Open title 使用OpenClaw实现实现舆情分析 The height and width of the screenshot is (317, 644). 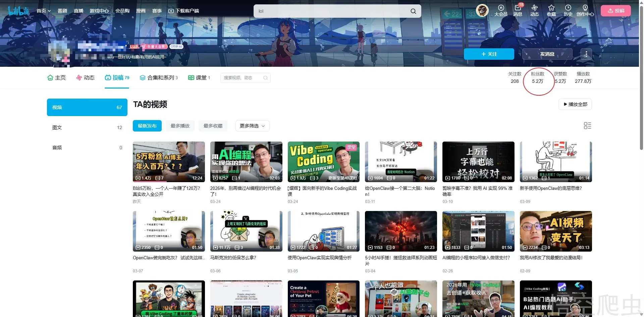[x=320, y=258]
